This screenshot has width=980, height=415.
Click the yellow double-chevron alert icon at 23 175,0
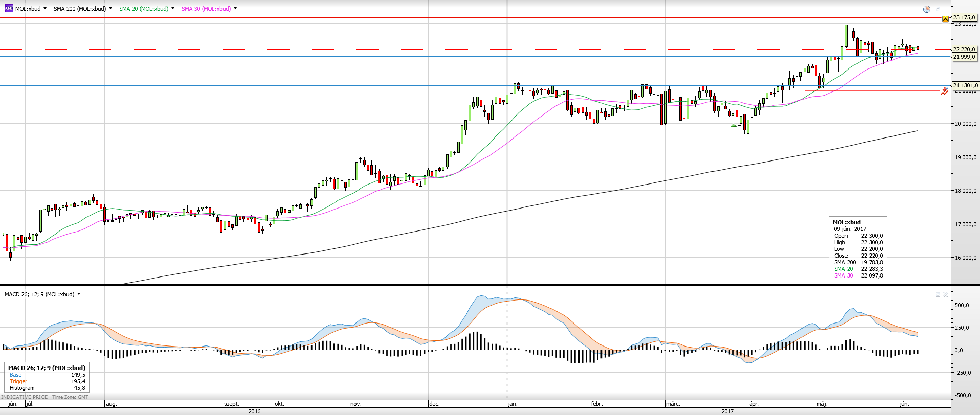point(945,19)
